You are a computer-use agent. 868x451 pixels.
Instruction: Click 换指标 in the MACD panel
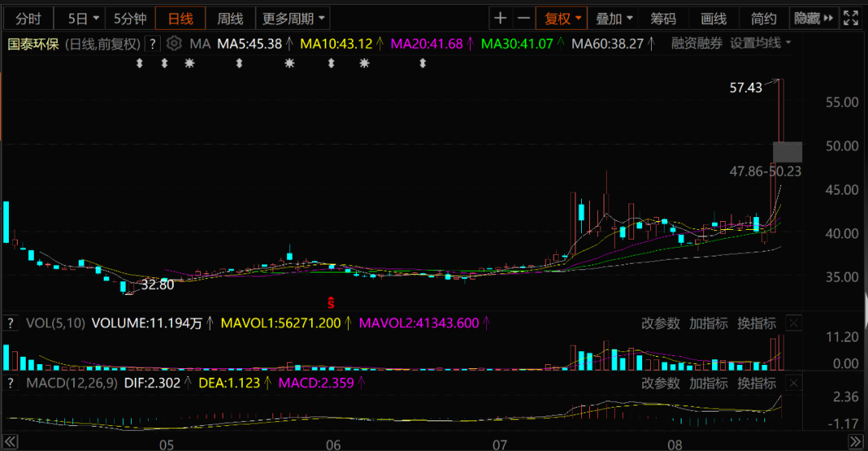(756, 383)
